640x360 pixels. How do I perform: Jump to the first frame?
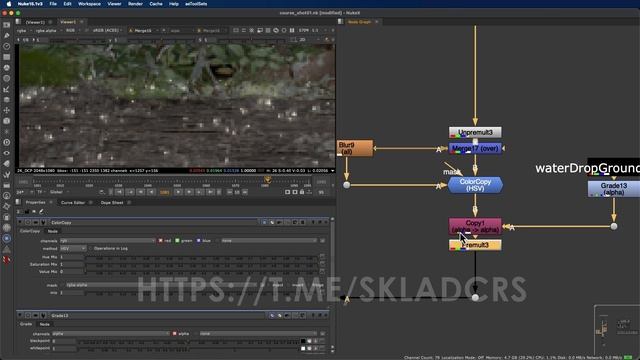click(x=120, y=192)
